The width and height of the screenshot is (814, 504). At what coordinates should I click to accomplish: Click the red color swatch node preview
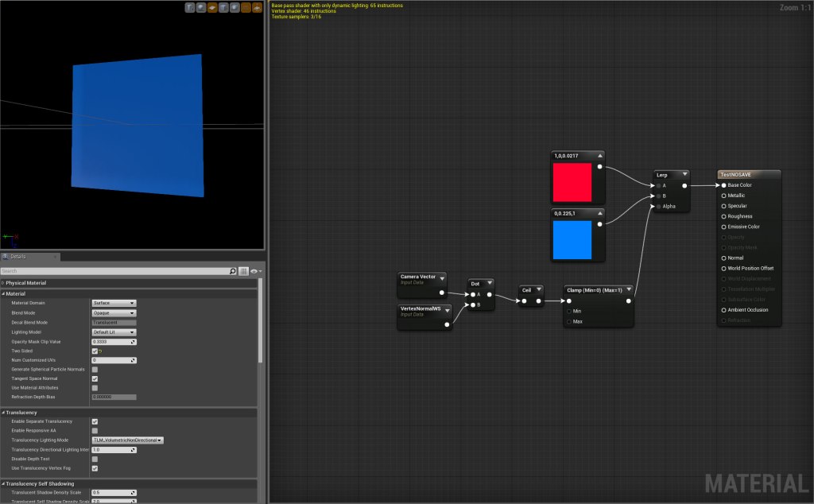pyautogui.click(x=573, y=183)
